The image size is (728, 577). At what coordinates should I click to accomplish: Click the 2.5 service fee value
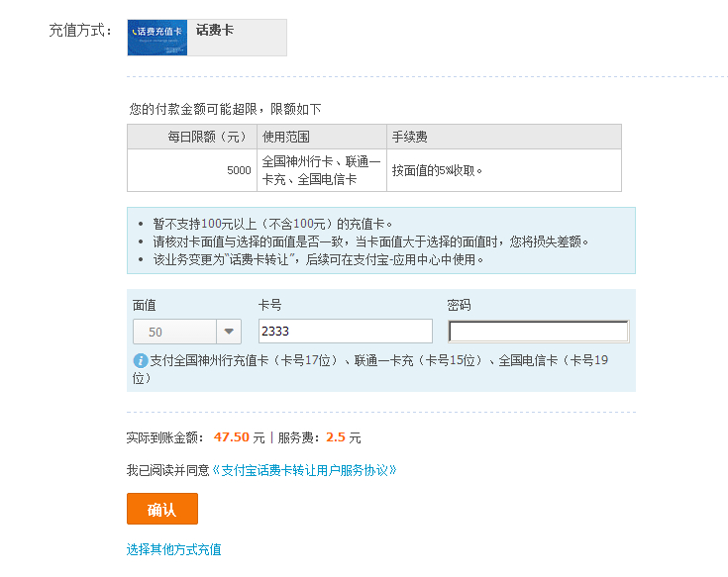click(335, 437)
